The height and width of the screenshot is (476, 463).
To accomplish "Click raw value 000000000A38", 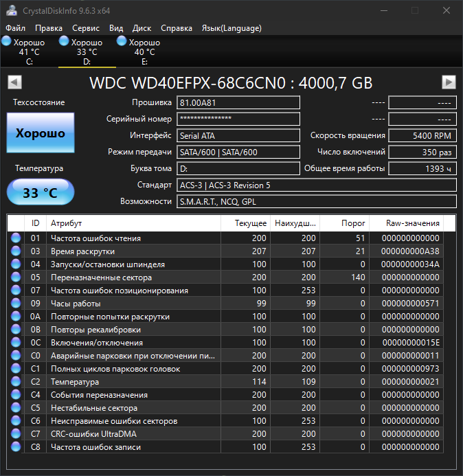I will point(410,251).
